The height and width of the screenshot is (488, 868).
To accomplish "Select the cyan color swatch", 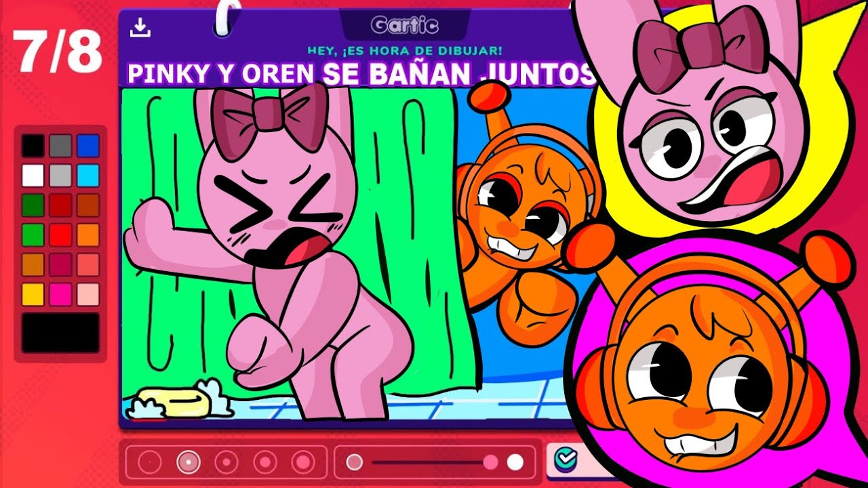I will (x=88, y=175).
